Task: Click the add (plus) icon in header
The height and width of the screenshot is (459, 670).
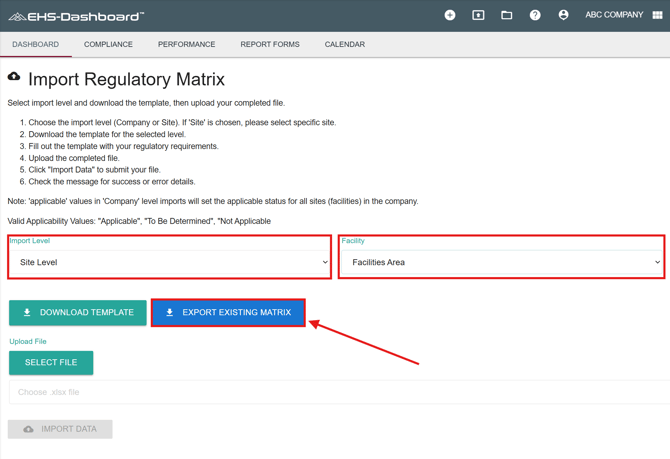Action: [450, 15]
